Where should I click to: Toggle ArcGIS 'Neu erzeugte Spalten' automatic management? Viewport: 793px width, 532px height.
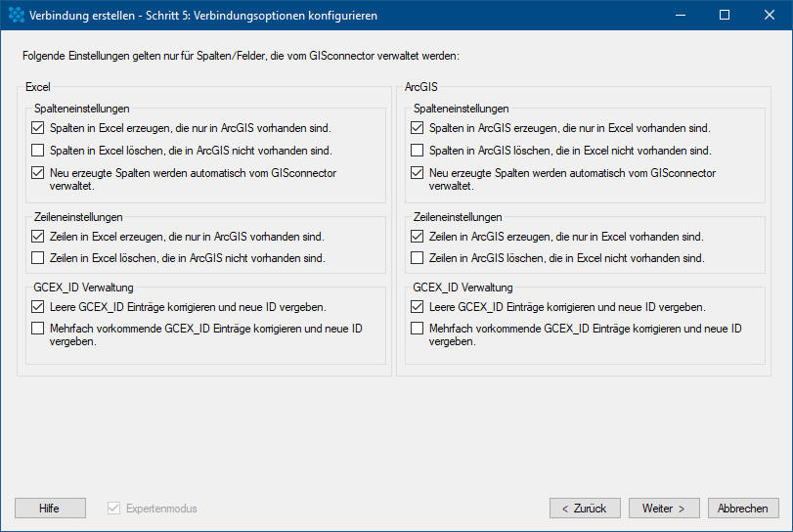click(417, 173)
